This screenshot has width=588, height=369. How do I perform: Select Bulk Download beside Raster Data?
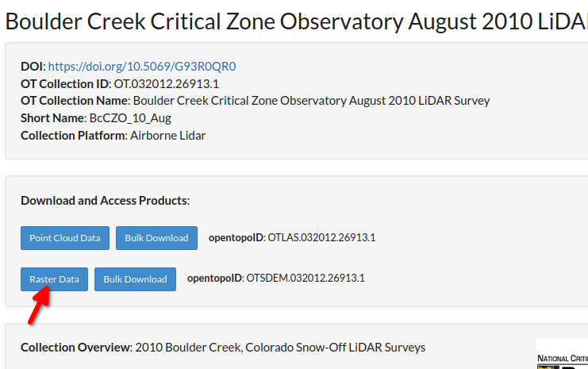click(136, 279)
